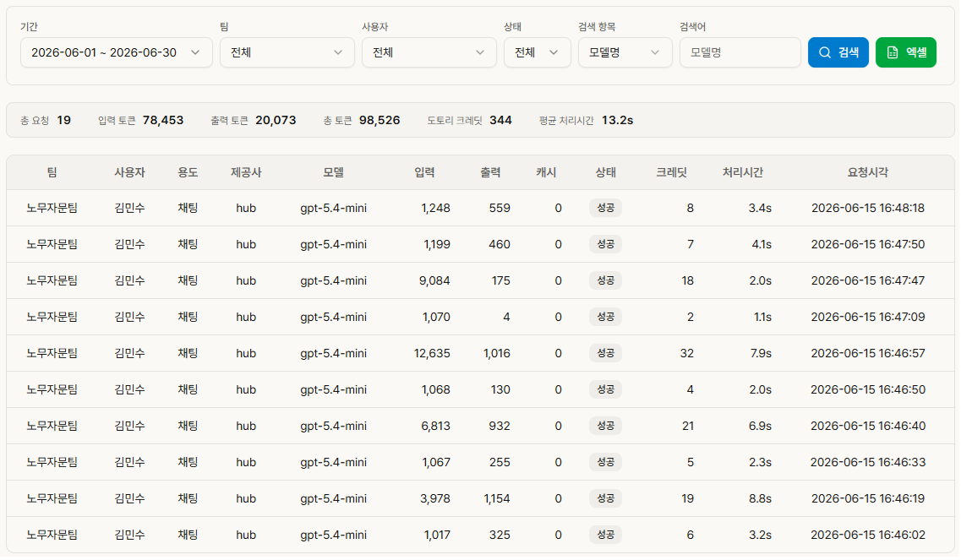
Task: Click 평균 처리시간 value 13.2s
Action: pyautogui.click(x=617, y=120)
